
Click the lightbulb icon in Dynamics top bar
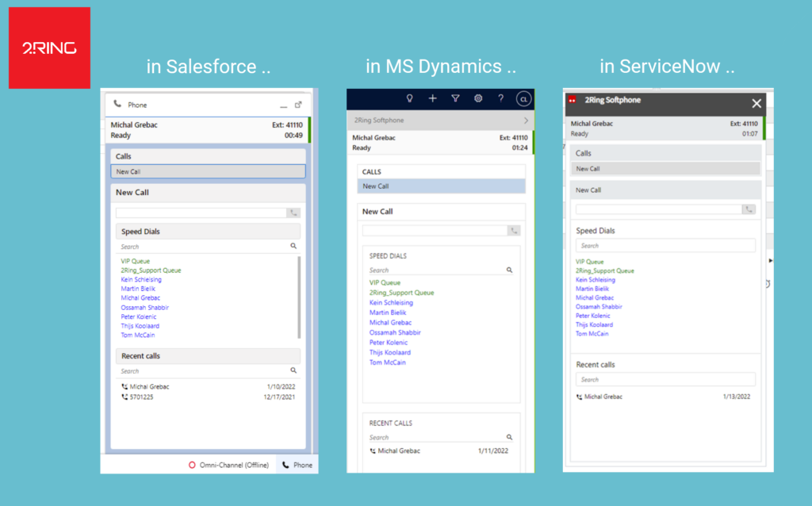[408, 98]
